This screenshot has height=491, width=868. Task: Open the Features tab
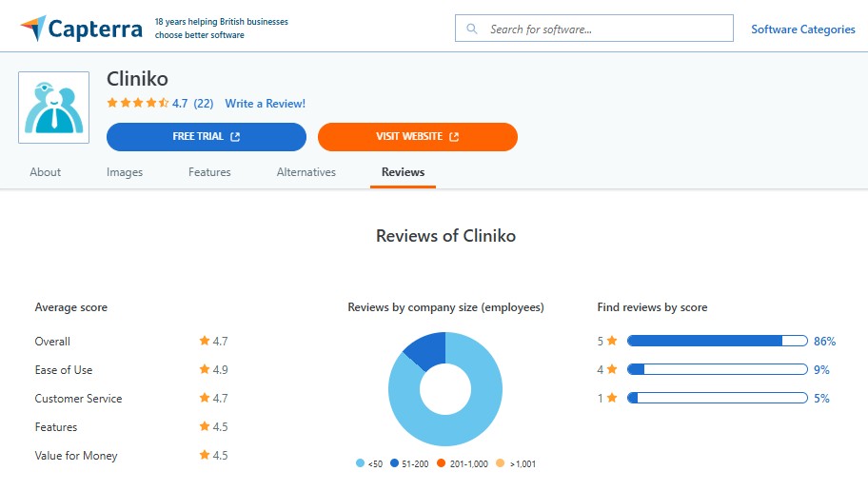pos(209,172)
